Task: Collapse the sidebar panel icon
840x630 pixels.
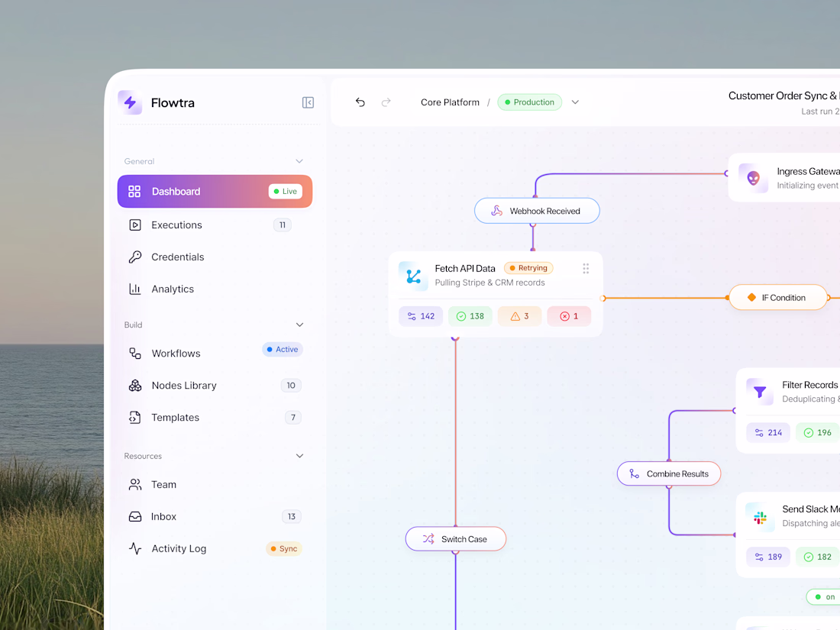Action: tap(308, 102)
